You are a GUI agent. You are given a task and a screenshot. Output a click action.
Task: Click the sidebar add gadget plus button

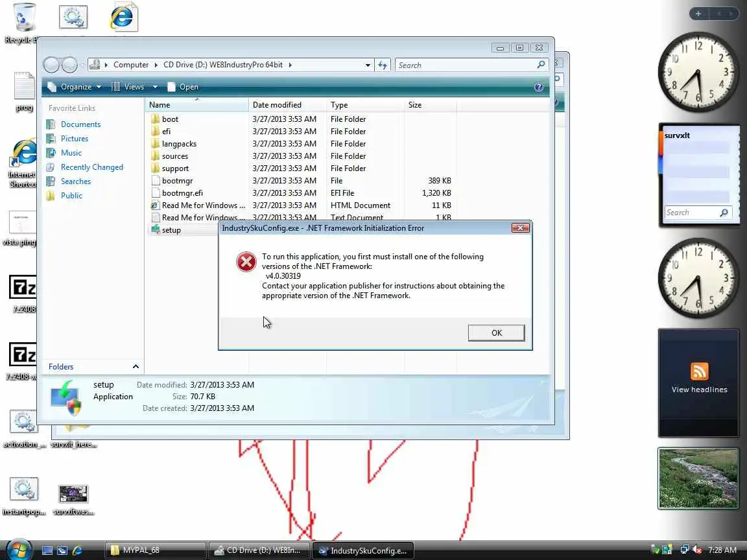(x=698, y=14)
